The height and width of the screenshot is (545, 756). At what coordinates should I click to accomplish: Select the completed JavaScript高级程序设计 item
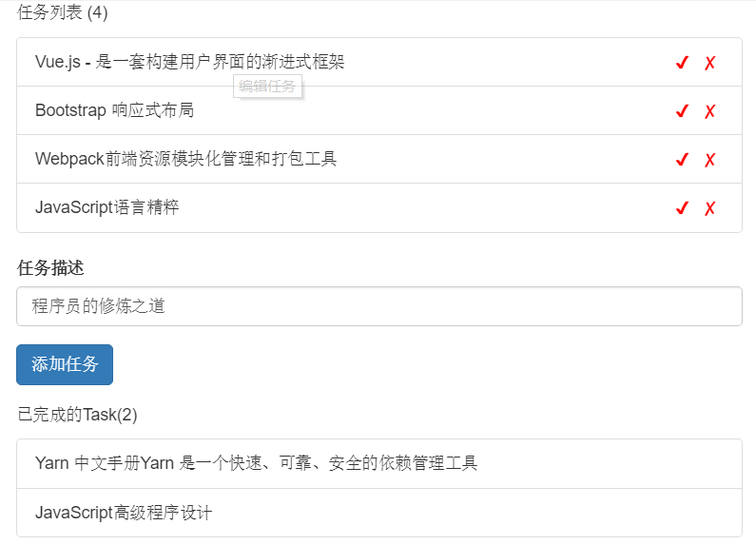click(124, 513)
